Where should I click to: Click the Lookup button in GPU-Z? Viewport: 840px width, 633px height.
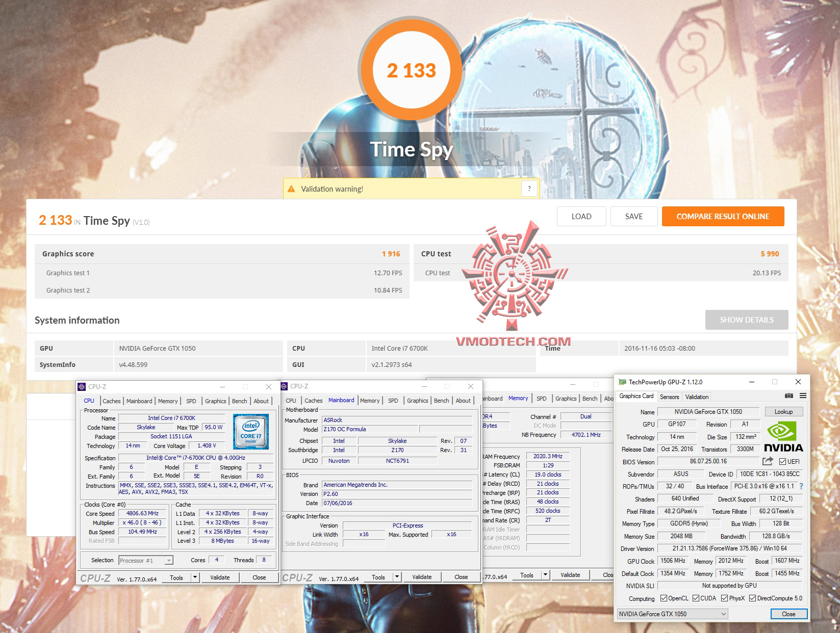click(783, 412)
